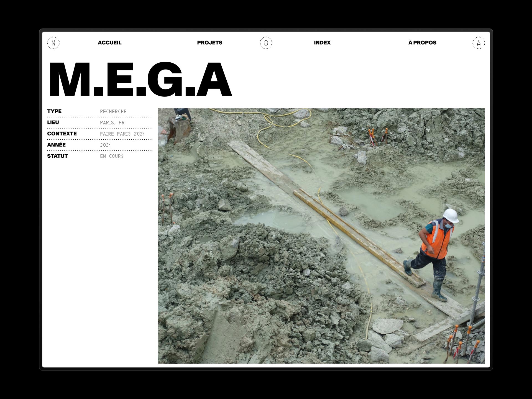Click the dotted circle N logo icon

(x=53, y=43)
